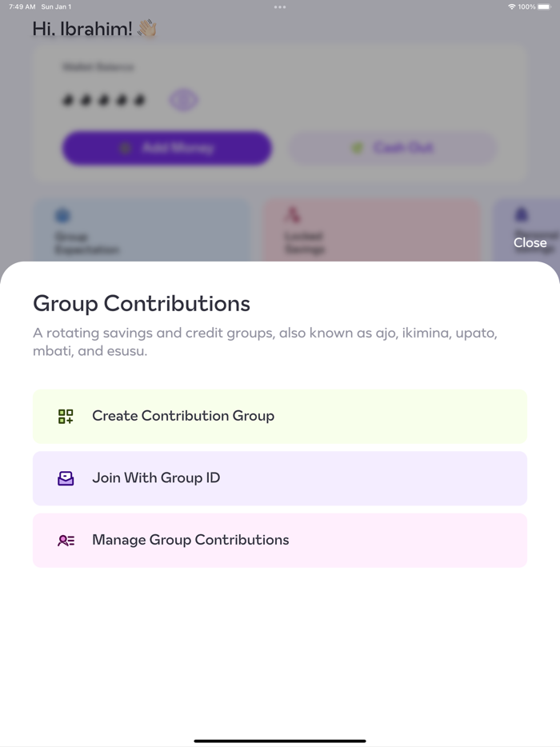
Task: Select the Create Contribution Group grid icon
Action: tap(66, 416)
